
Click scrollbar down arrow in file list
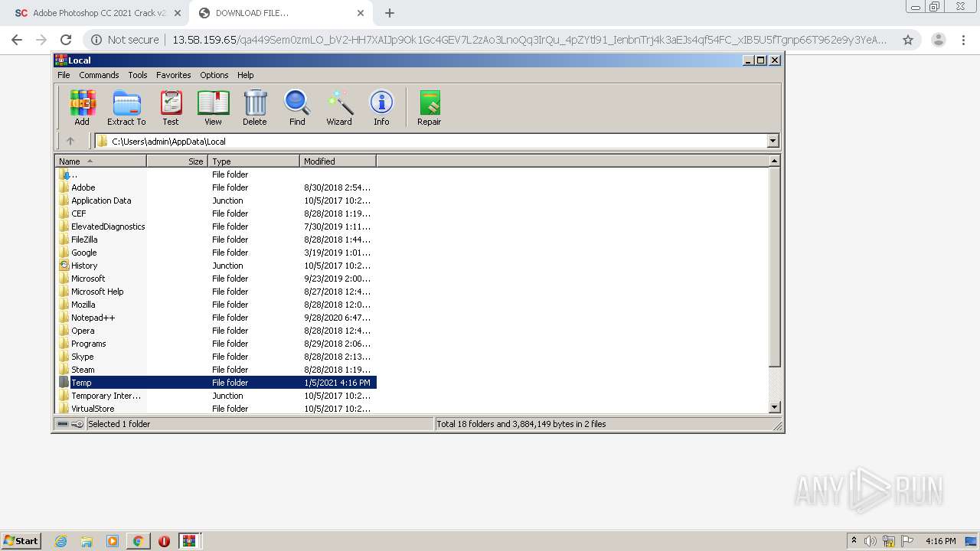click(774, 408)
